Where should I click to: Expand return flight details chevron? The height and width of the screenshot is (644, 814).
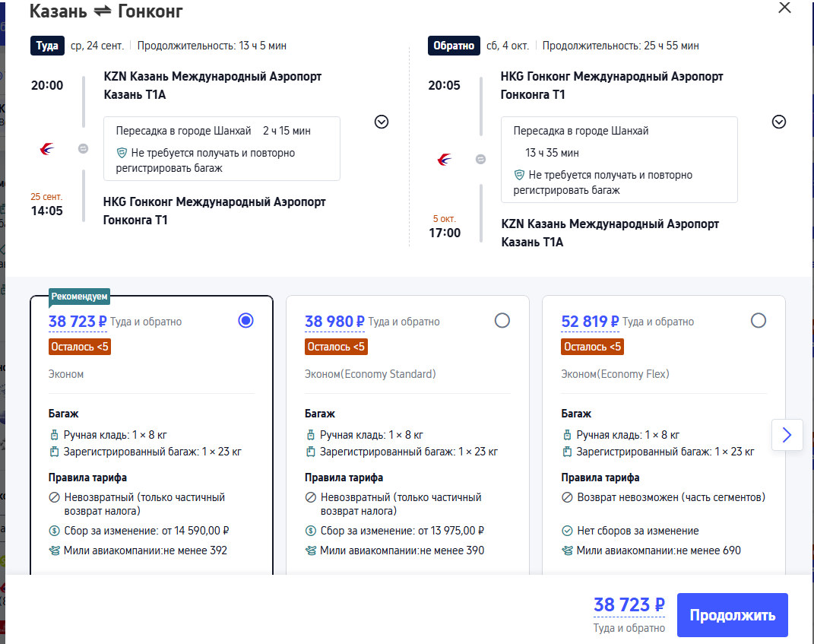click(778, 122)
